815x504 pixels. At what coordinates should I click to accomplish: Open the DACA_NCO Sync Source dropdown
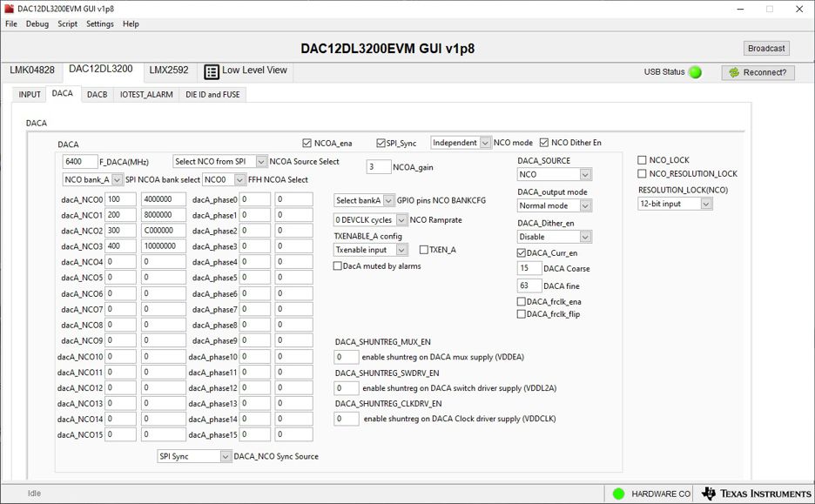click(192, 456)
